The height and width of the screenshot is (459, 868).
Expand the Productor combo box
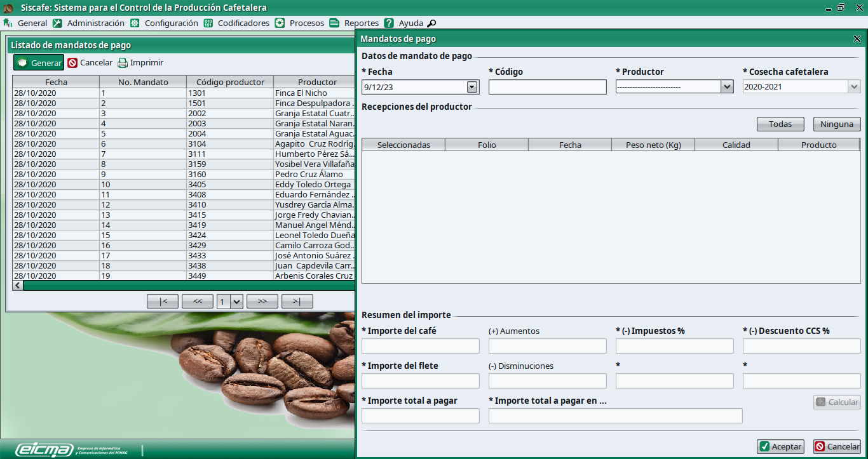click(727, 87)
